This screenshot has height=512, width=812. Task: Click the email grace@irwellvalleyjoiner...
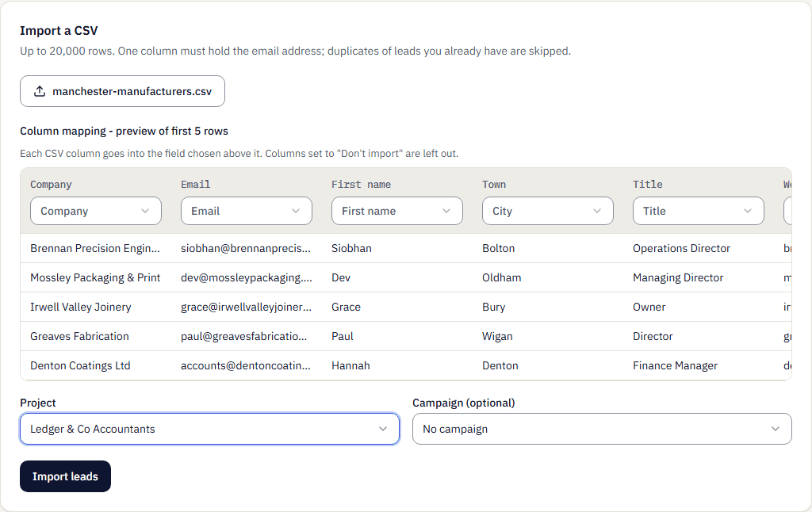246,307
